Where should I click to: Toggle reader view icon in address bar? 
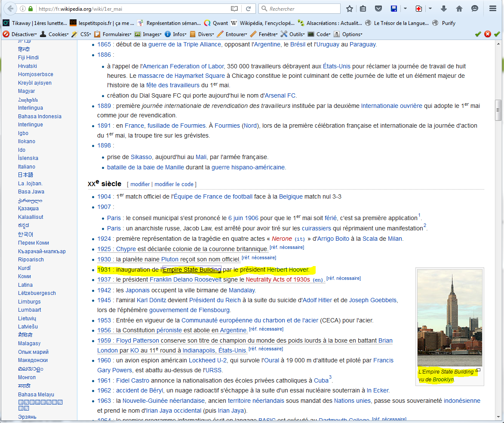click(x=234, y=9)
